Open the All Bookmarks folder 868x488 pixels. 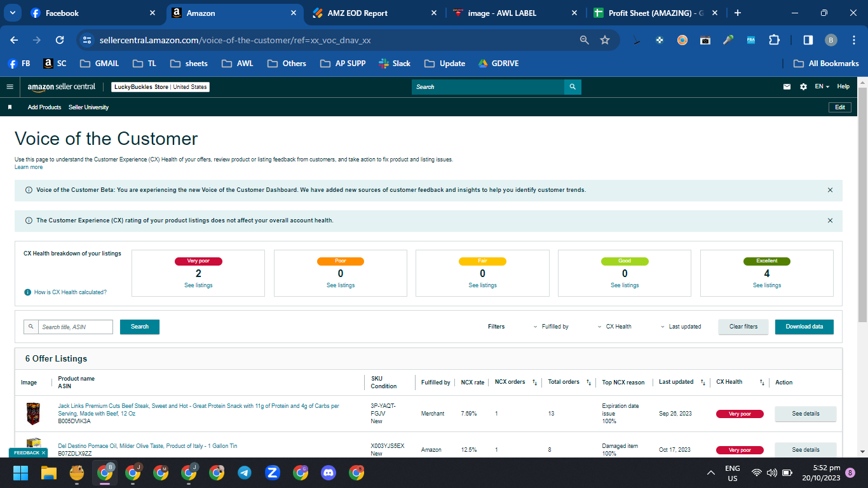(x=827, y=64)
